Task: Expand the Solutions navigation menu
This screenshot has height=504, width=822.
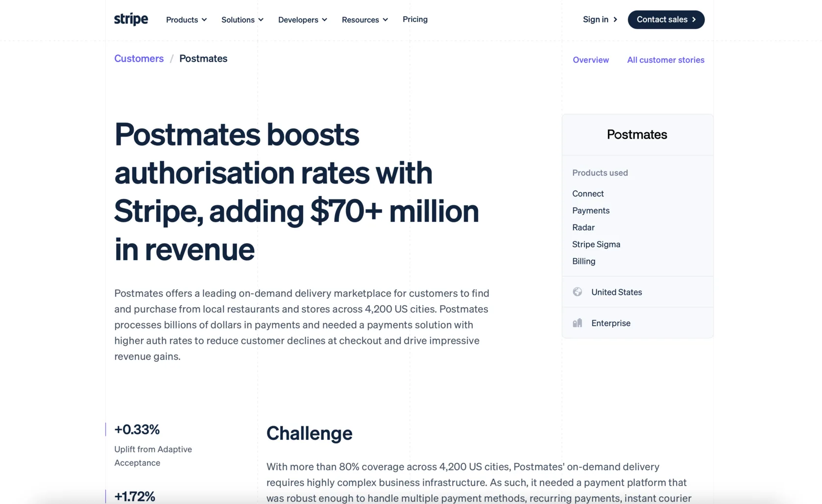Action: pos(242,20)
